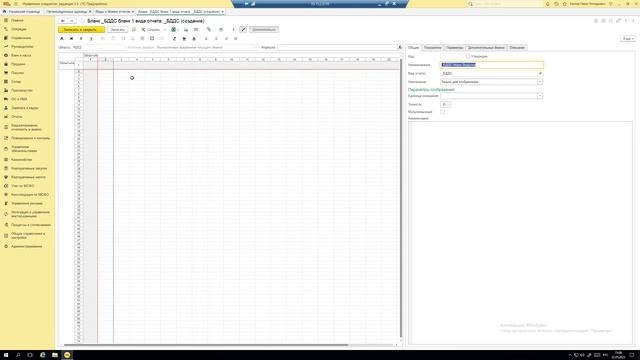Screen dimensions: 640x360
Task: Click the Записать и закрыть button
Action: [81, 29]
